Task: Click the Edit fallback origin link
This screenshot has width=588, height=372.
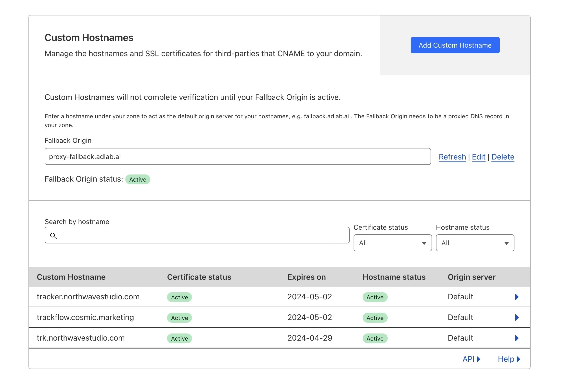Action: 478,157
